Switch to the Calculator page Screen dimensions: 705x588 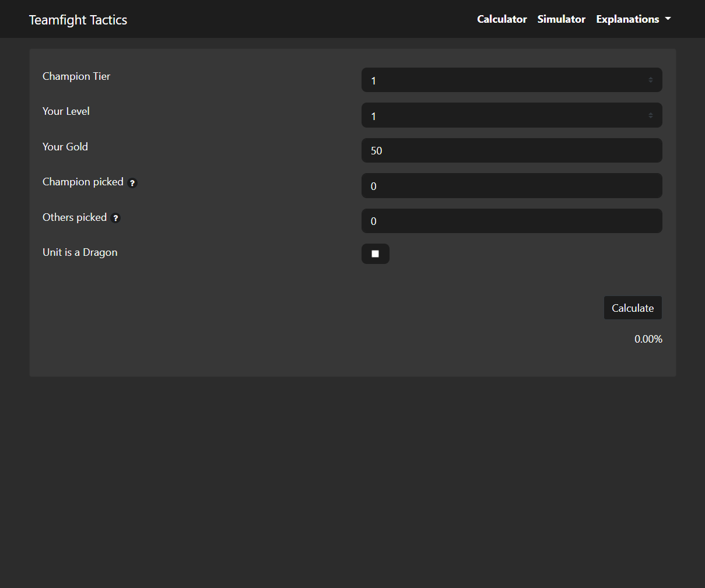[x=501, y=19]
